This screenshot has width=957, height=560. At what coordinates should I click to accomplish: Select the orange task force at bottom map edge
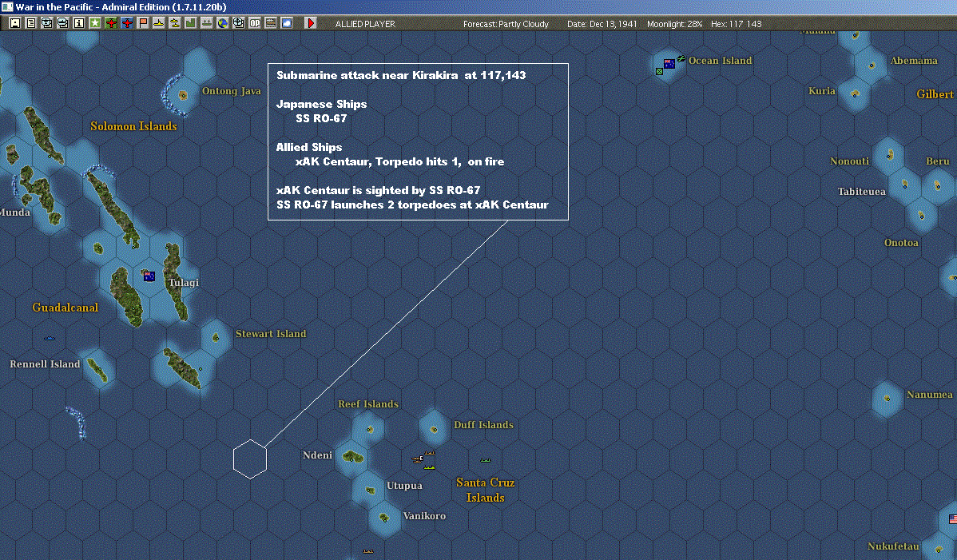pyautogui.click(x=368, y=551)
